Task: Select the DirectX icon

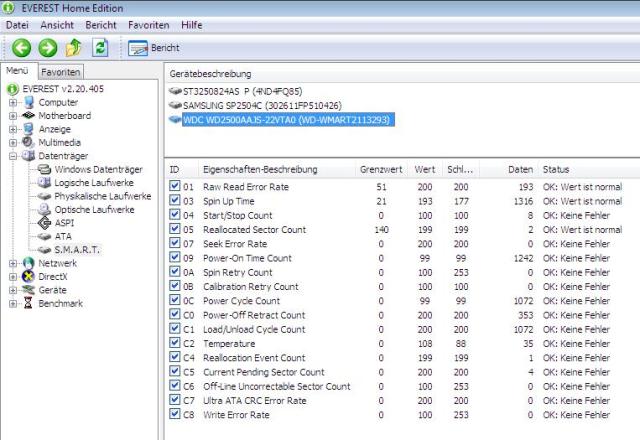Action: (29, 277)
